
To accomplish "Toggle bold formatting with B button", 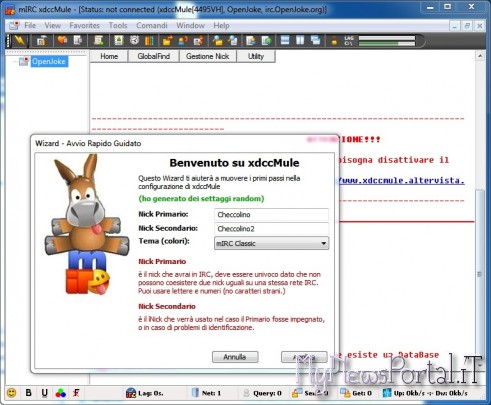I will (29, 393).
